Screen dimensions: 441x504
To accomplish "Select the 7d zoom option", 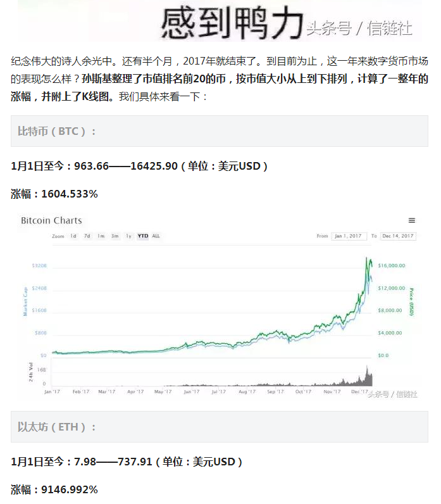I will 87,236.
